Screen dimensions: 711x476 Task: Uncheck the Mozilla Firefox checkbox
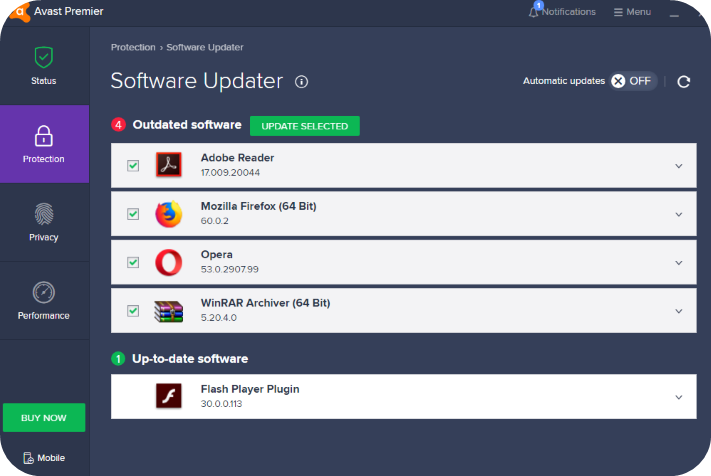tap(133, 214)
